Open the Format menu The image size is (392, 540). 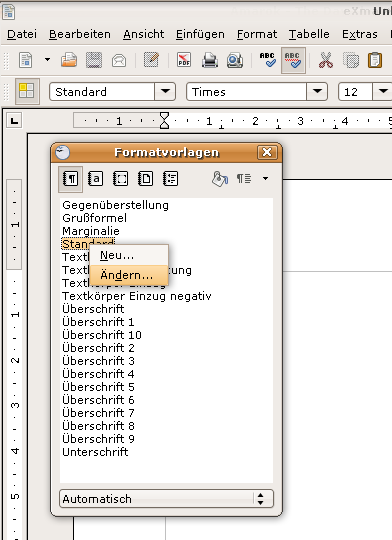[257, 34]
